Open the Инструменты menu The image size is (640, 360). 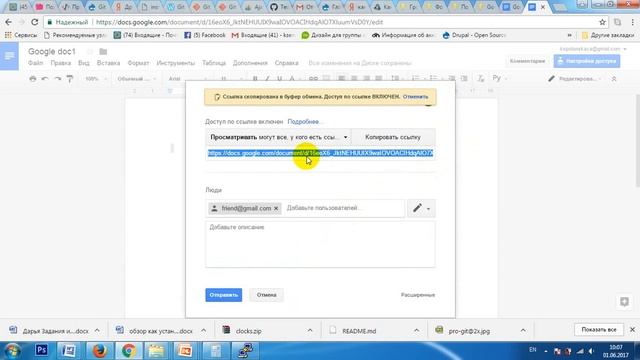click(x=176, y=63)
